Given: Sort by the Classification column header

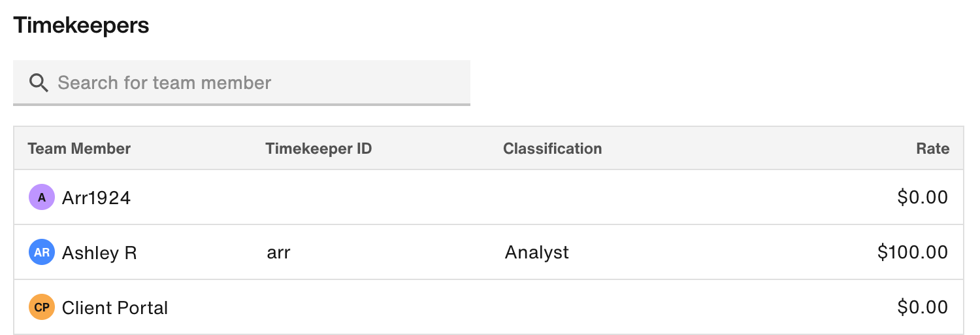Looking at the screenshot, I should point(553,149).
